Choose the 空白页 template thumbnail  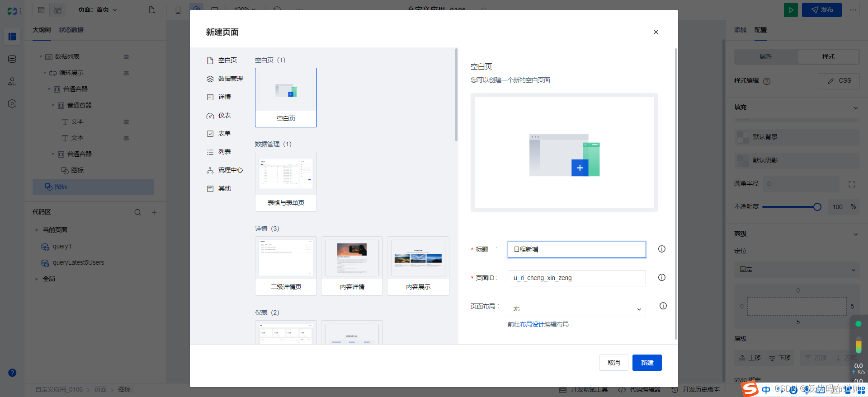point(286,97)
